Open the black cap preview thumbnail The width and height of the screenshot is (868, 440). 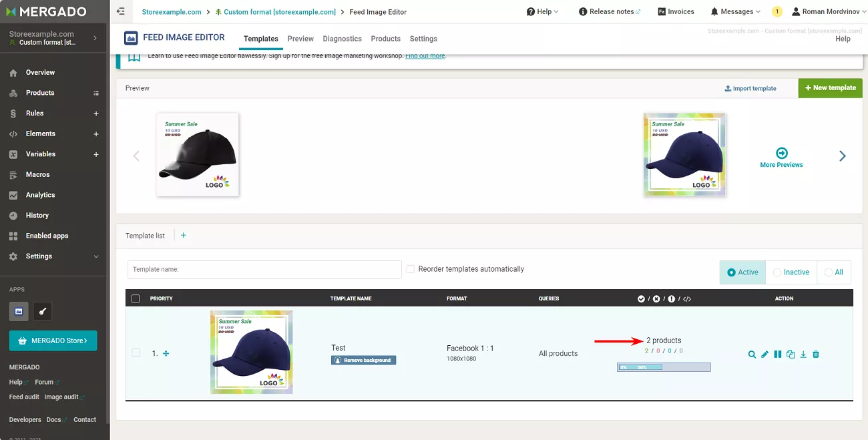(198, 155)
